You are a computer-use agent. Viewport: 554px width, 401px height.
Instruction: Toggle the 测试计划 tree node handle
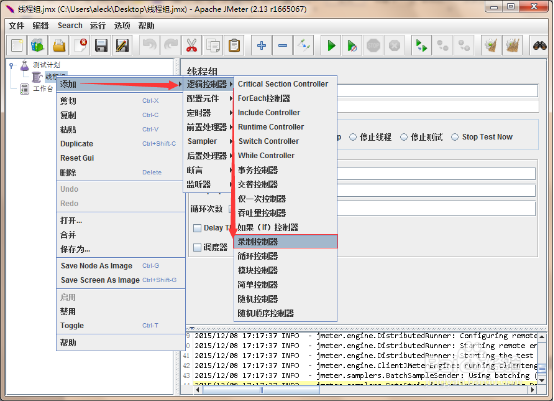(x=12, y=65)
